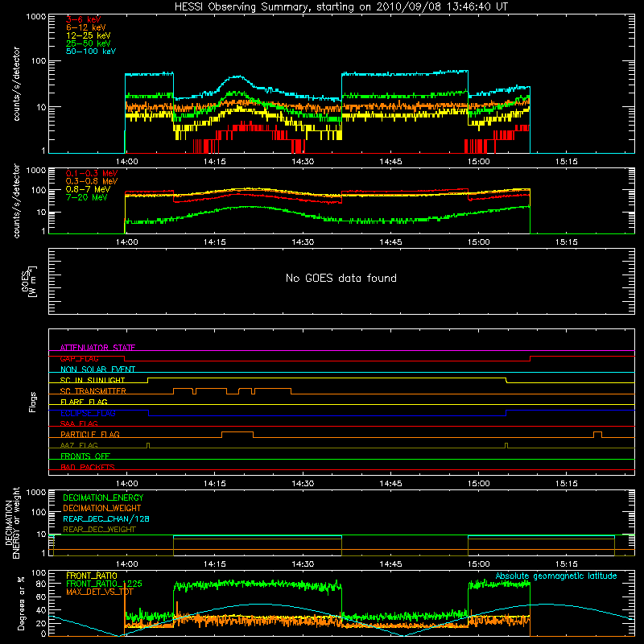Select the 12-25 keV legend label
Viewport: 644px width, 644px height.
[x=89, y=35]
